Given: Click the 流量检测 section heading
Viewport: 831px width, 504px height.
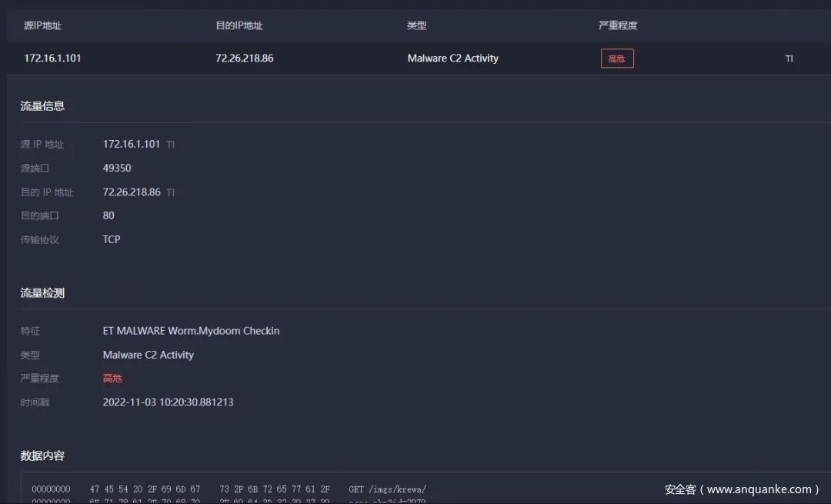Looking at the screenshot, I should (42, 293).
